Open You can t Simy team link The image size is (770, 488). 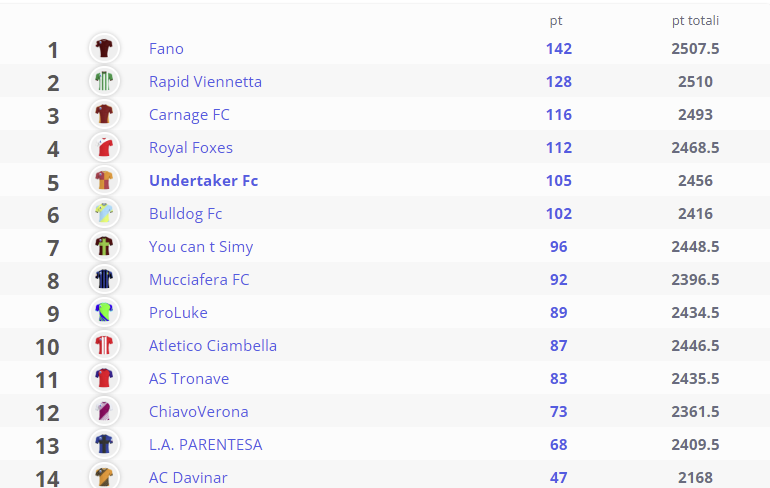pyautogui.click(x=201, y=247)
